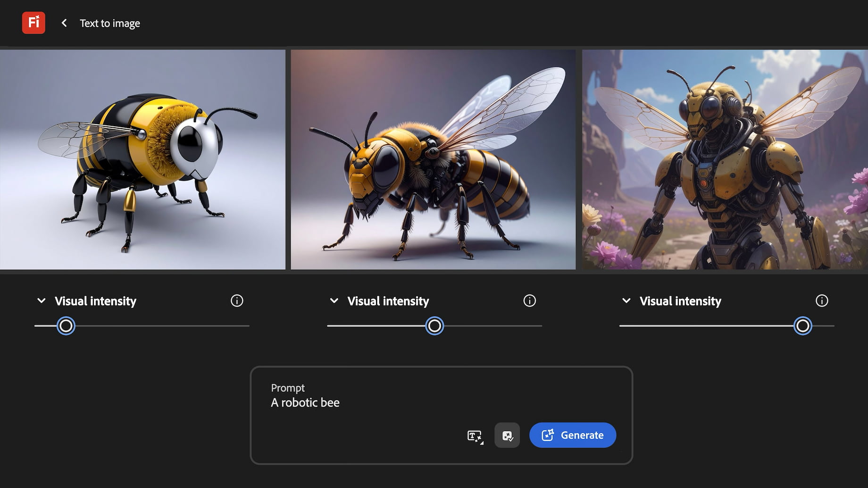Viewport: 868px width, 488px height.
Task: Collapse Visual intensity under the realistic bee
Action: (334, 301)
